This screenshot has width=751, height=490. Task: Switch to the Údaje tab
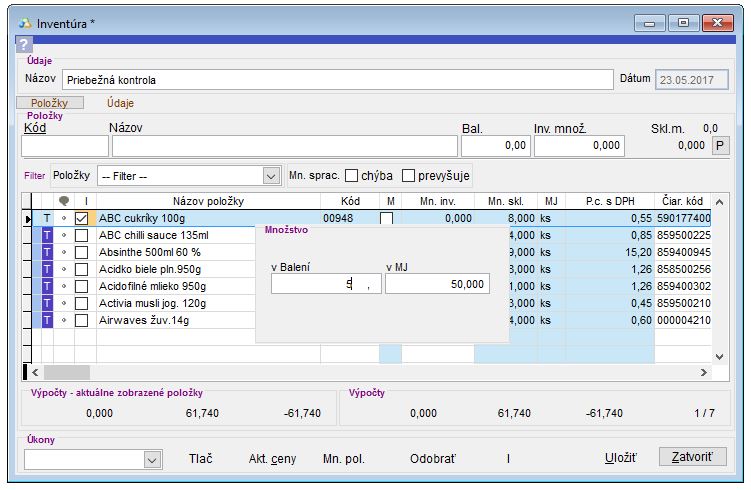click(x=120, y=102)
